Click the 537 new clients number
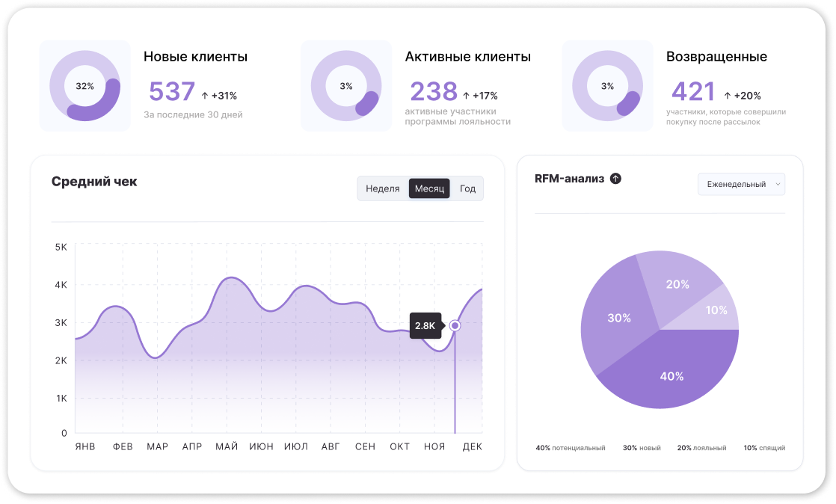The image size is (836, 504). click(x=172, y=92)
